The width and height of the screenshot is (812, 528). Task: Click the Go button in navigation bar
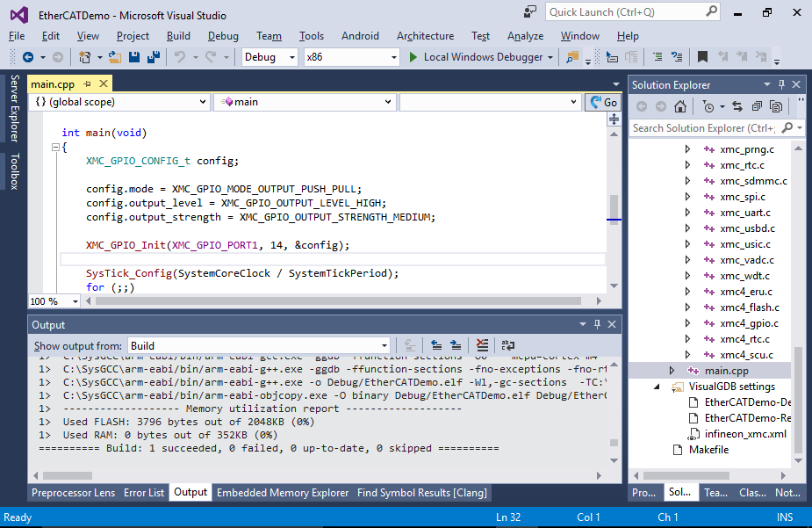coord(603,102)
